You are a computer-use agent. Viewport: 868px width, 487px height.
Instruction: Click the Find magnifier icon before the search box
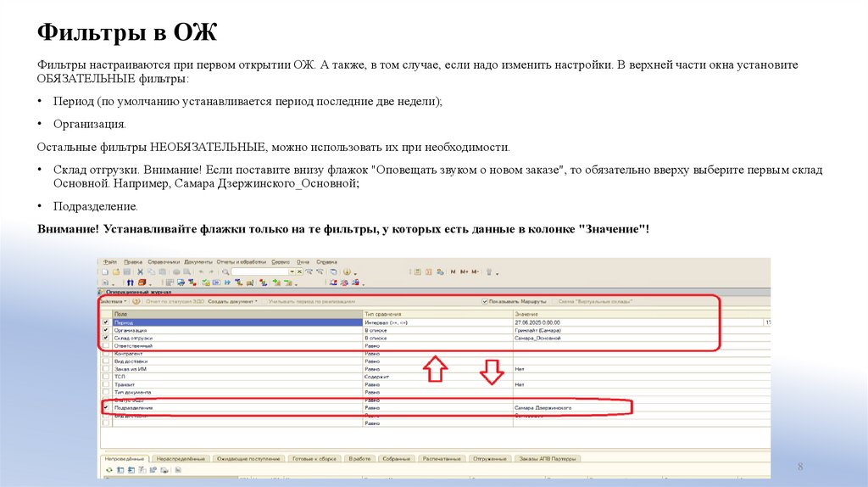coord(225,272)
